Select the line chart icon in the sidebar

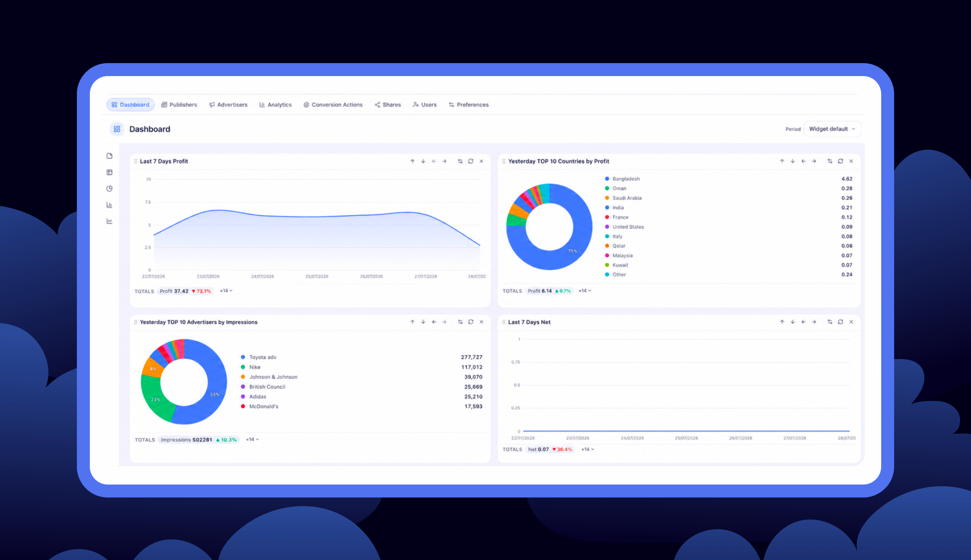pos(109,221)
